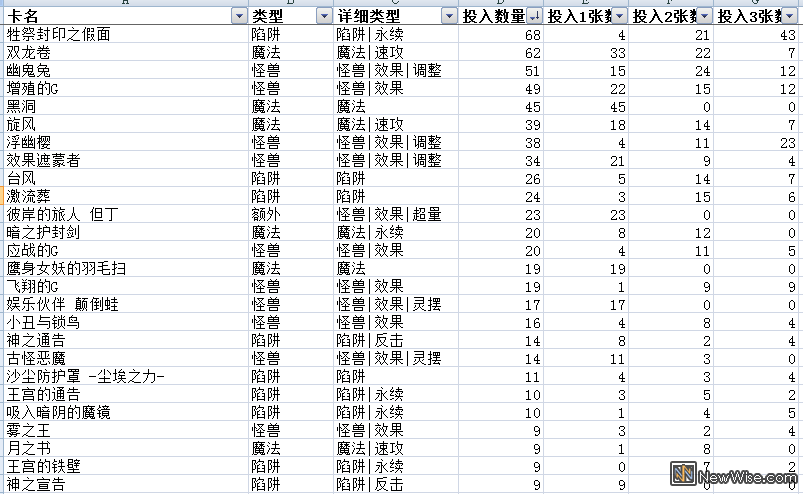Viewport: 803px width, 494px height.
Task: Select 投入2张数 value 8 for 月之书
Action: pyautogui.click(x=671, y=448)
